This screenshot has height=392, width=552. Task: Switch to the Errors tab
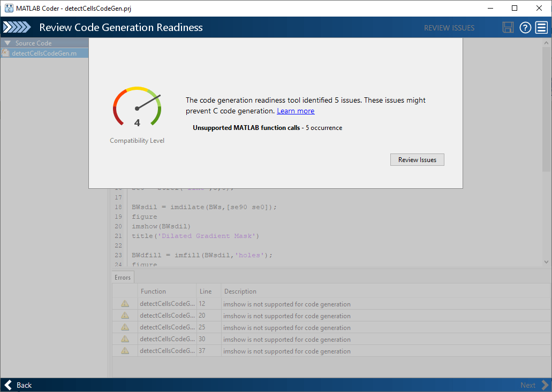pos(123,278)
